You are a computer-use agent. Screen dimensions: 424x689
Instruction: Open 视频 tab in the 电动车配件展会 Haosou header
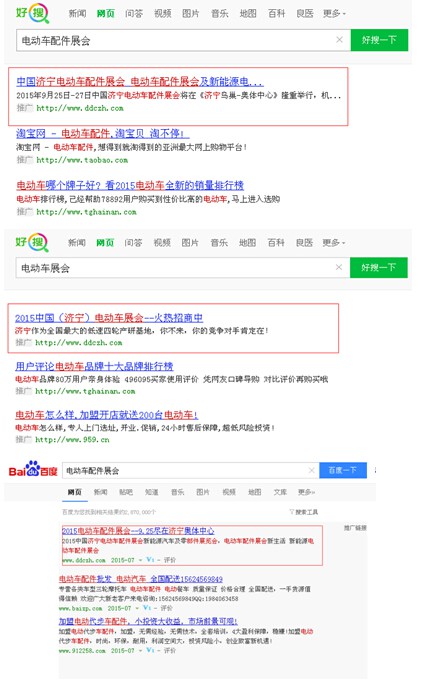[x=163, y=14]
